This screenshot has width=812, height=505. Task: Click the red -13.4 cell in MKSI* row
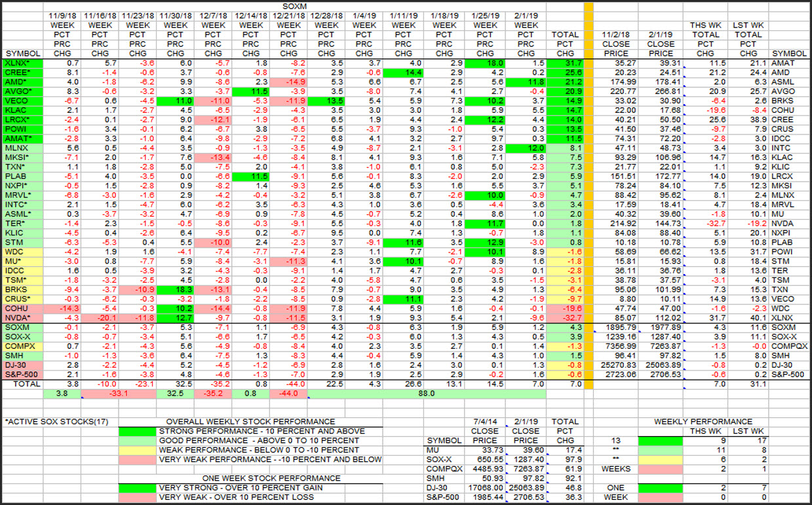(x=212, y=157)
